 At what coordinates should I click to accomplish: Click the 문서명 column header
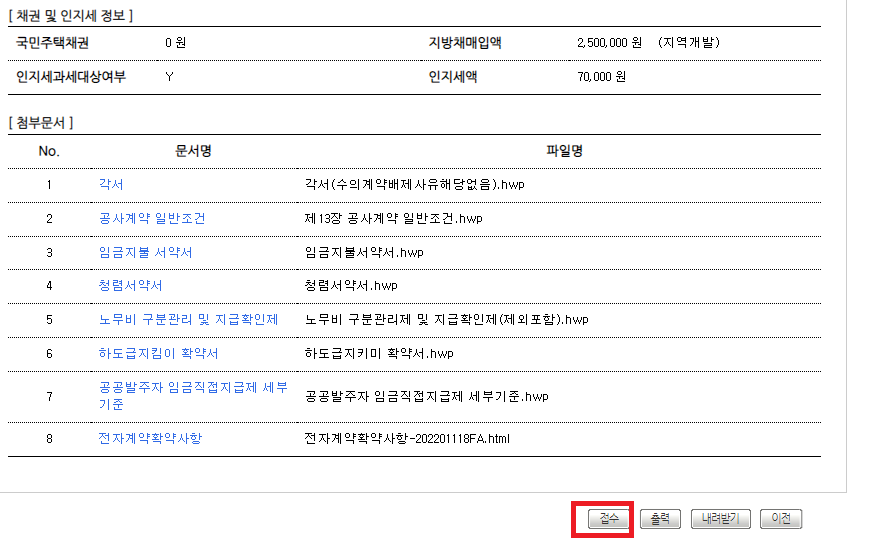point(193,151)
